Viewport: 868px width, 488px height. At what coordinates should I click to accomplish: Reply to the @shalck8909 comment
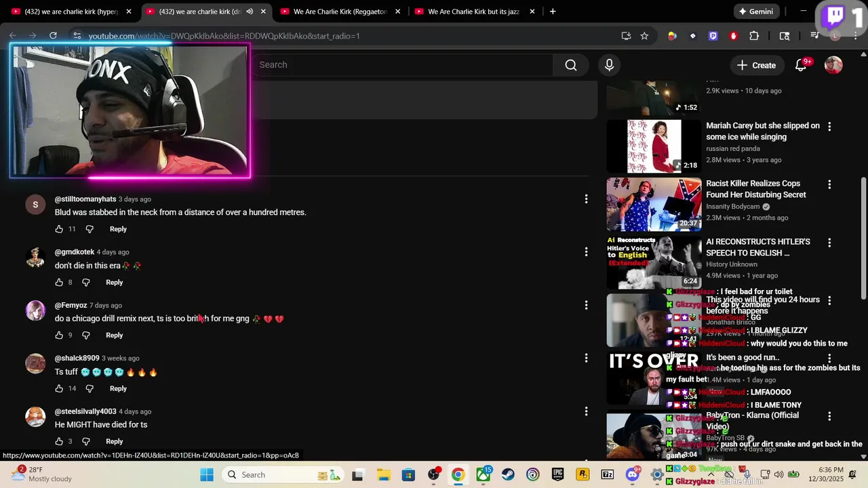pos(118,388)
